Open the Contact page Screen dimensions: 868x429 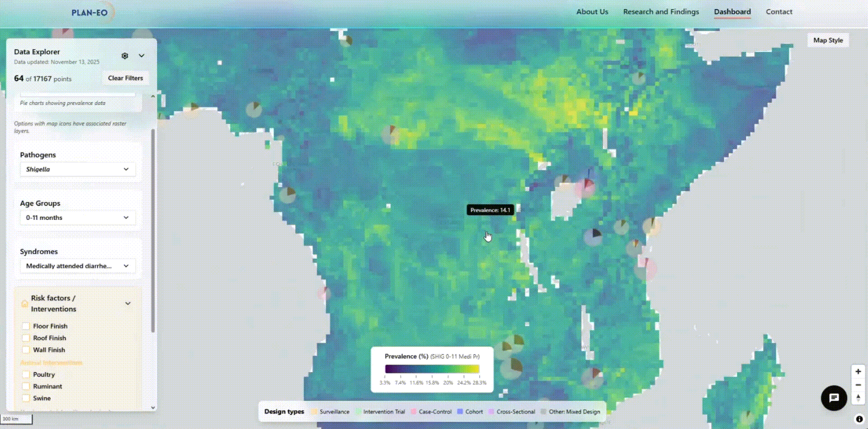[x=779, y=12]
